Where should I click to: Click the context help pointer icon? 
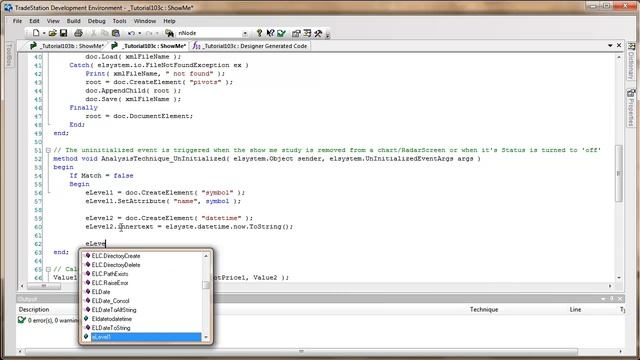click(270, 33)
